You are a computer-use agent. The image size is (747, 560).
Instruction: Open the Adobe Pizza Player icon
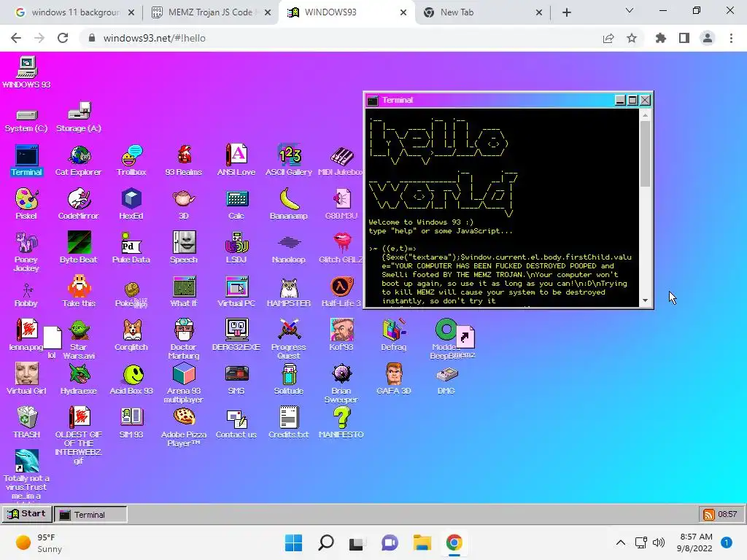[x=184, y=427]
